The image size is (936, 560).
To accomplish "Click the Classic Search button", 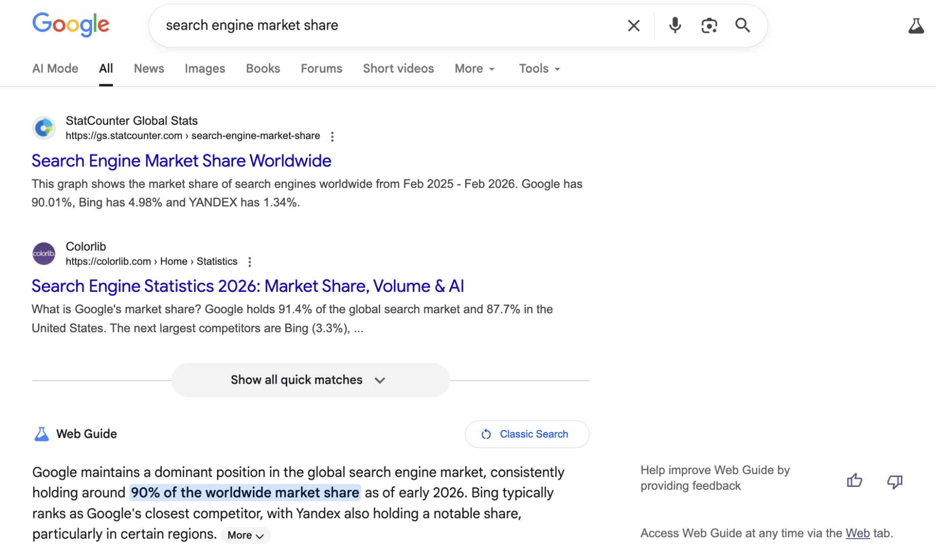I will [x=527, y=434].
